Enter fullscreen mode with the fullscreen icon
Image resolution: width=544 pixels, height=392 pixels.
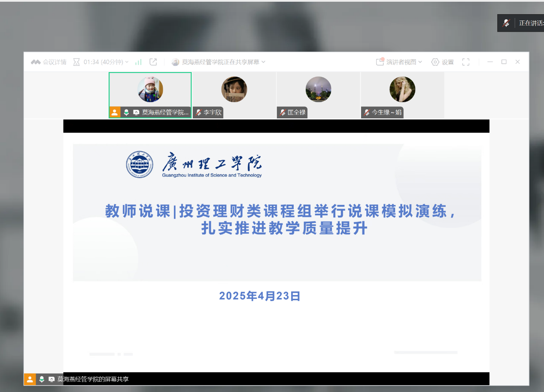(466, 62)
